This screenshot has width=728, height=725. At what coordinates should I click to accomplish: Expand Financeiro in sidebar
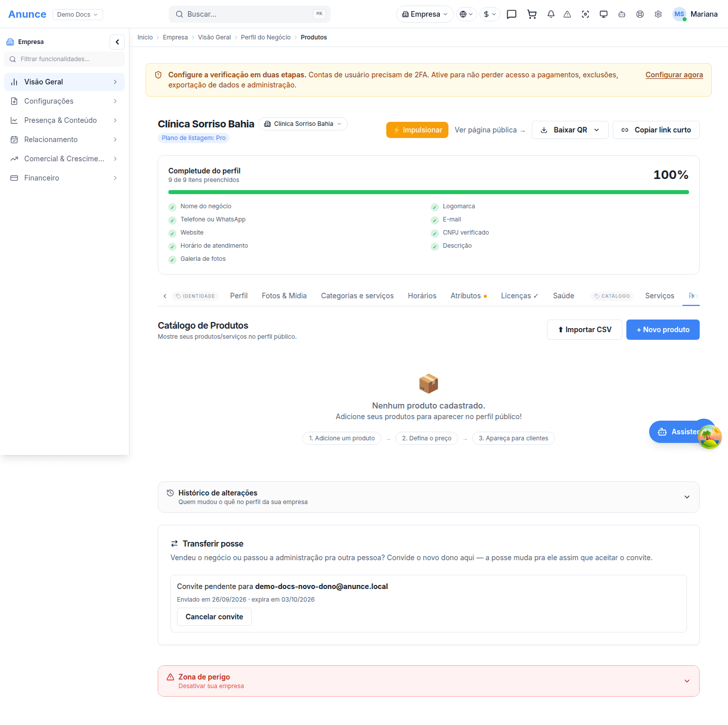(64, 178)
